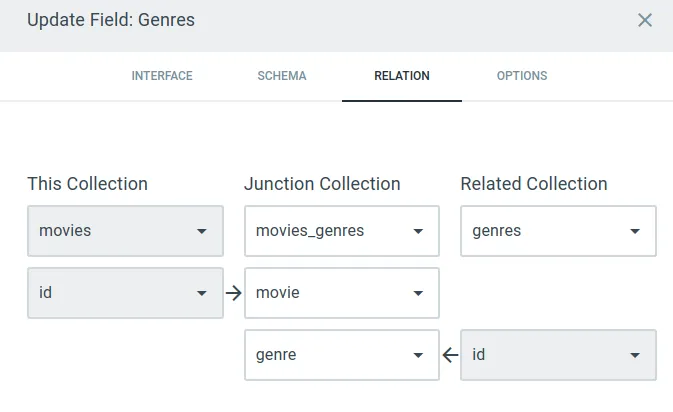Expand the movie junction field dropdown
The height and width of the screenshot is (412, 673).
pyautogui.click(x=341, y=293)
